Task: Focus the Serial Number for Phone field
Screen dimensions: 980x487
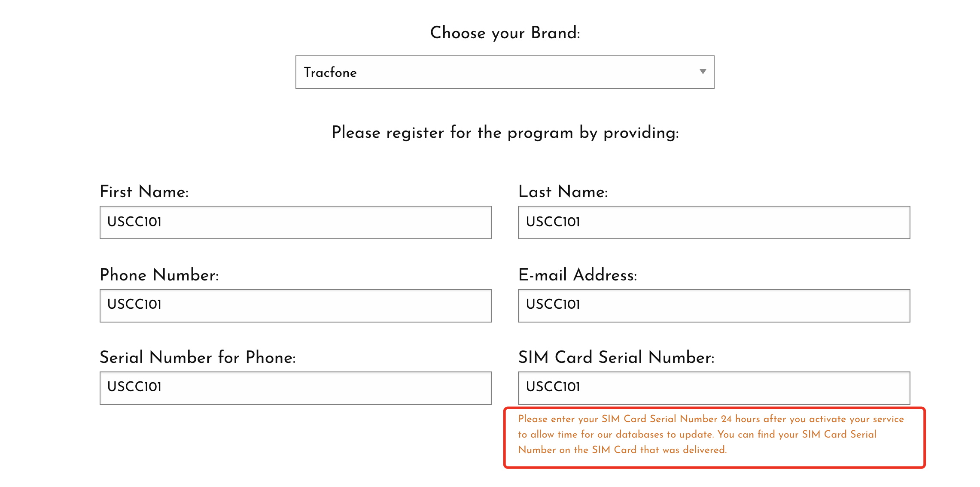Action: (295, 388)
